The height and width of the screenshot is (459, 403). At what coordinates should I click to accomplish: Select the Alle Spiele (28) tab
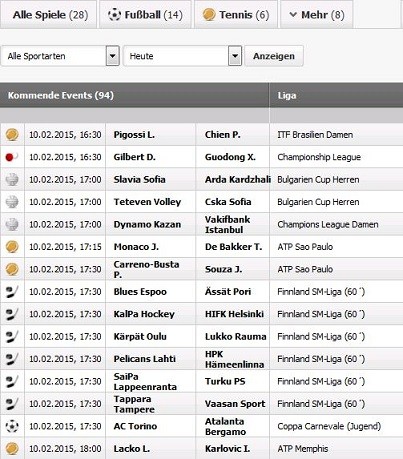pyautogui.click(x=49, y=15)
